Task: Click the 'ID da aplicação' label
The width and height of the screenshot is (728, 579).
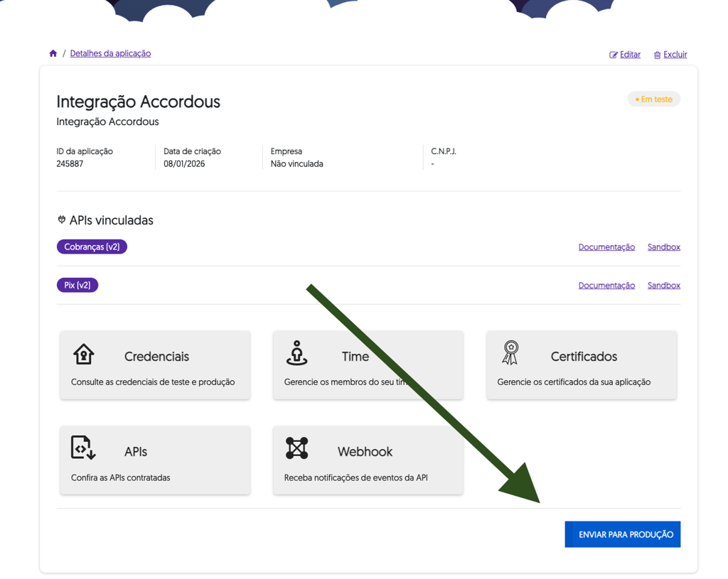Action: tap(85, 151)
